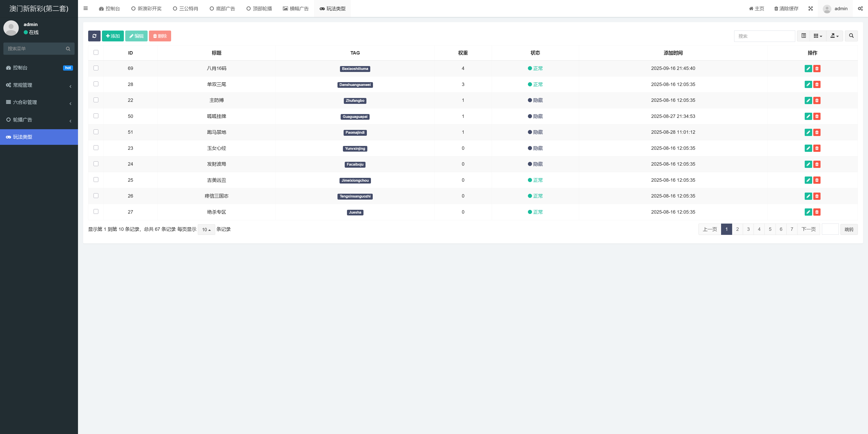Click the 跳转 jump button
The image size is (868, 434).
pyautogui.click(x=849, y=229)
